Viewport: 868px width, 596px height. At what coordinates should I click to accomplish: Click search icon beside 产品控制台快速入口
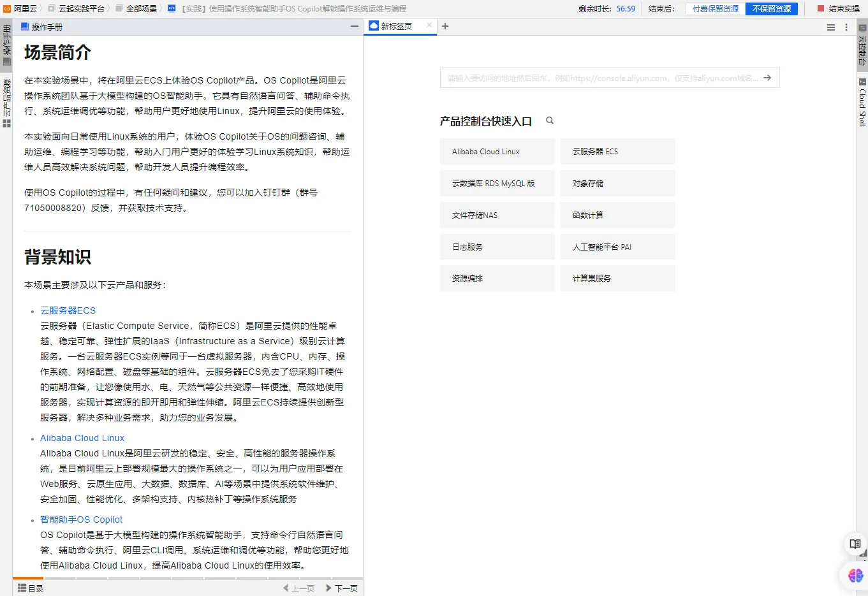coord(550,120)
